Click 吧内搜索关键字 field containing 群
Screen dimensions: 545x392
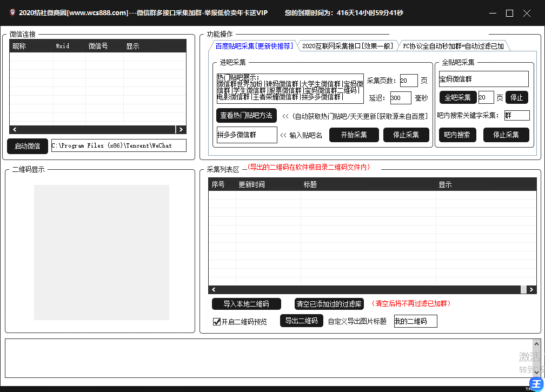pos(517,115)
